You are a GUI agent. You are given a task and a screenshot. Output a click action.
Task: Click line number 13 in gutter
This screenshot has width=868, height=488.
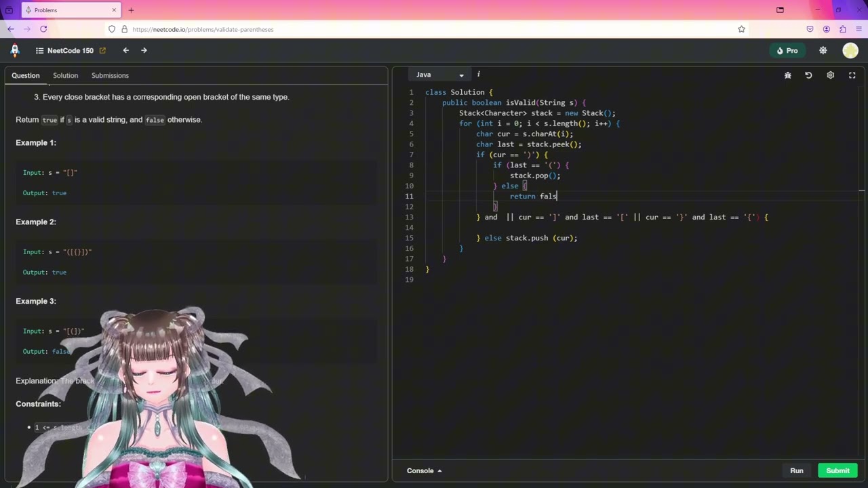[409, 217]
